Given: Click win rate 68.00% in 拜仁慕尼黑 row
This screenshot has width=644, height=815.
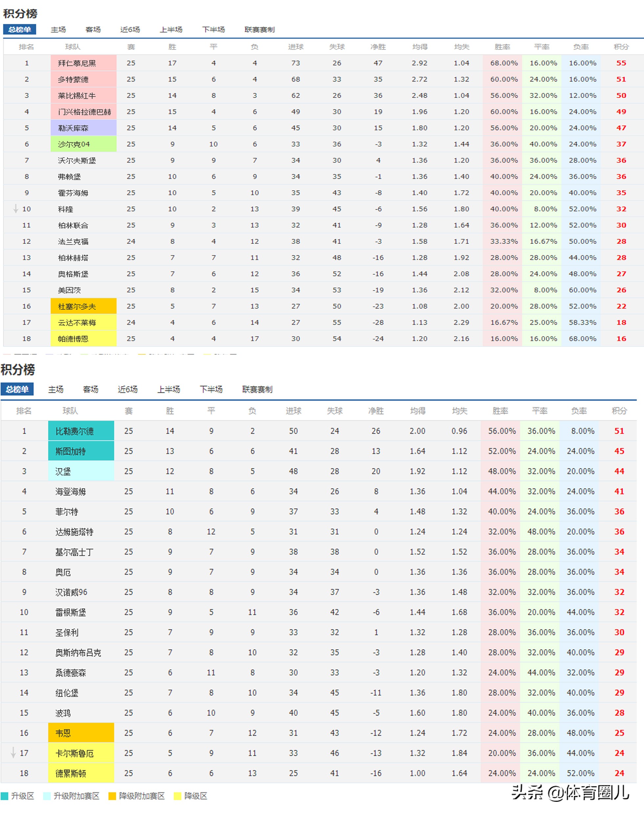Looking at the screenshot, I should tap(504, 63).
